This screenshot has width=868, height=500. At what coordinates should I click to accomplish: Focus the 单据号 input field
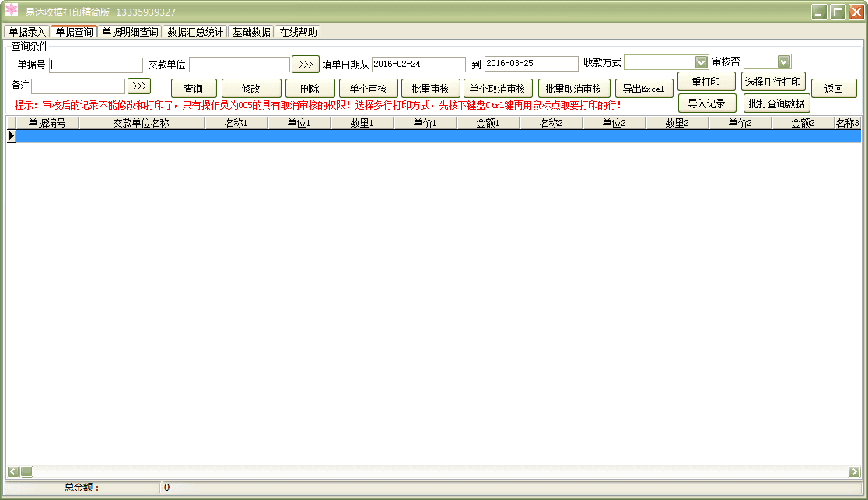(96, 65)
